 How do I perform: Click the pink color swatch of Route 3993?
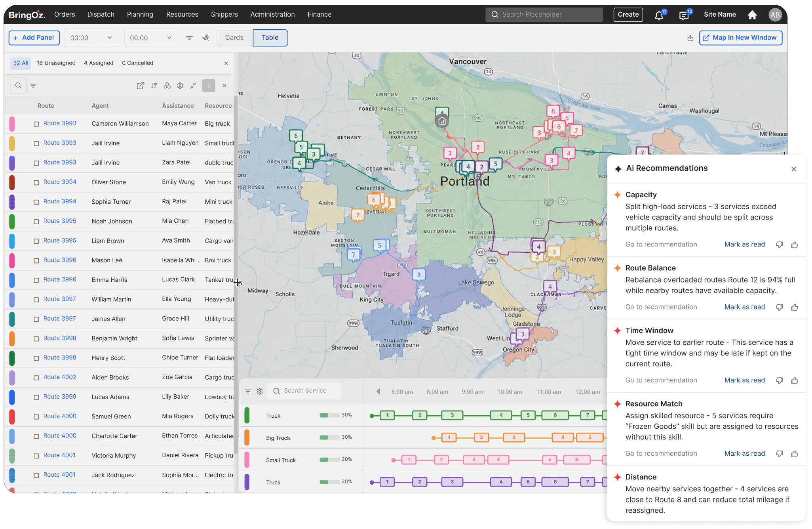tap(12, 124)
